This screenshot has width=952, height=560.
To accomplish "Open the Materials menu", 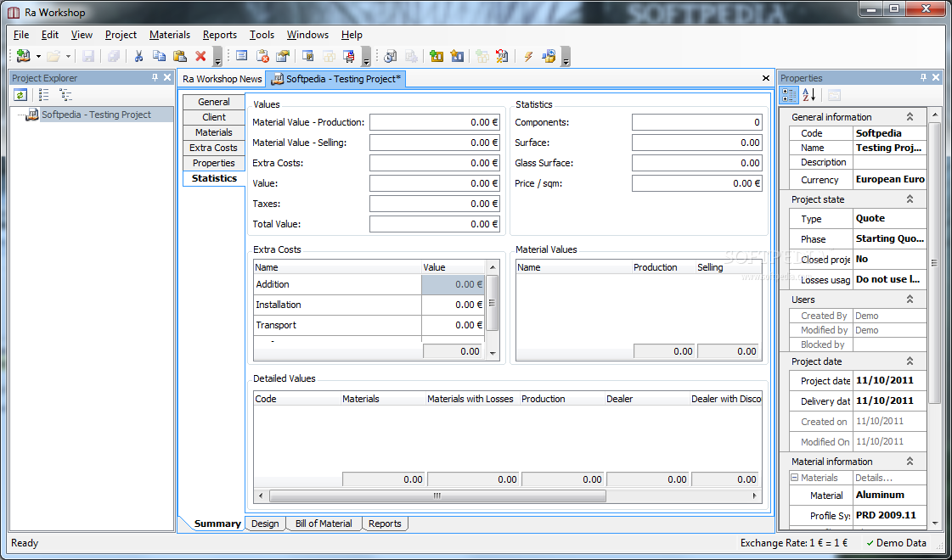I will 170,35.
